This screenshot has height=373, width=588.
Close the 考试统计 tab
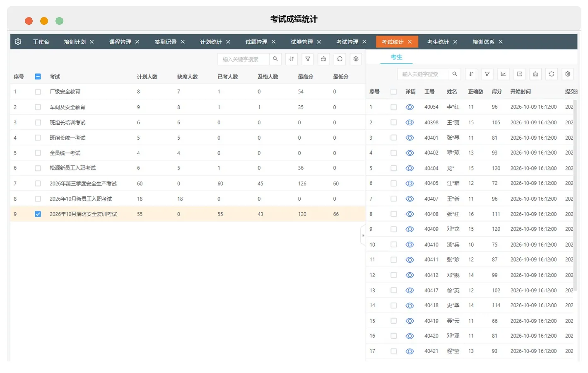pos(410,42)
